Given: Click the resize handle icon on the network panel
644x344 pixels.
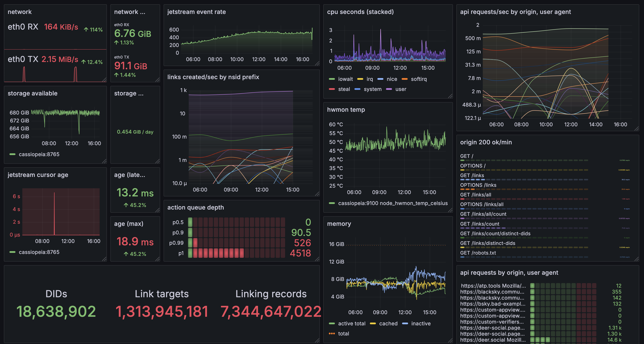Looking at the screenshot, I should coord(105,79).
